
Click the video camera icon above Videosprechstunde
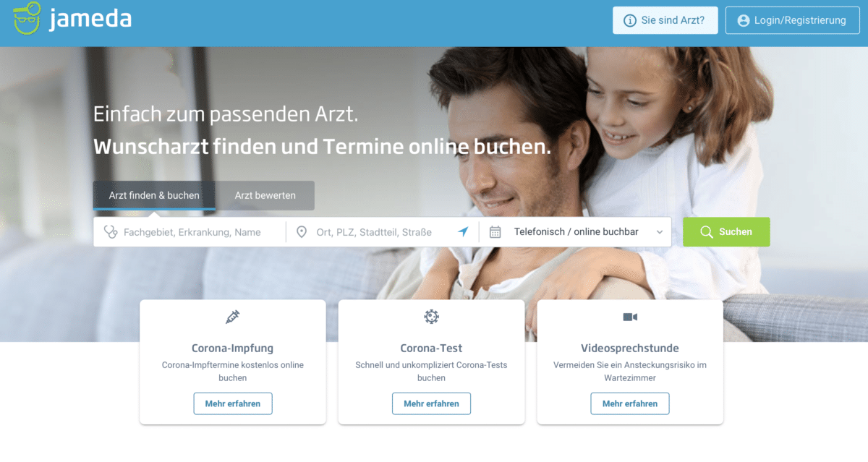630,317
